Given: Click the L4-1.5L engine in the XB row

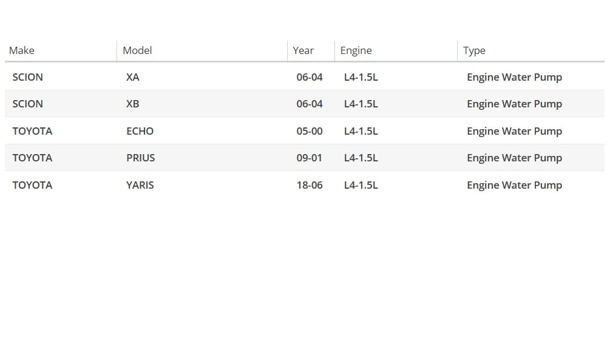Looking at the screenshot, I should (361, 104).
